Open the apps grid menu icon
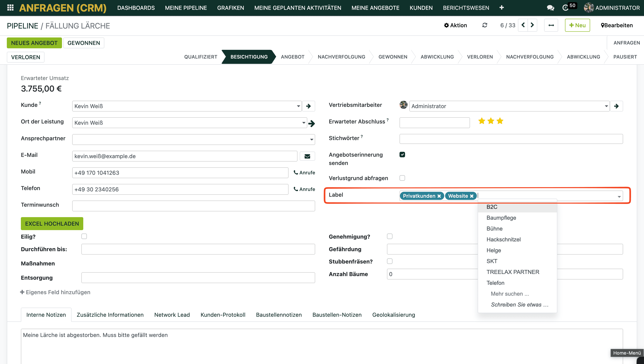The image size is (644, 364). (x=10, y=8)
